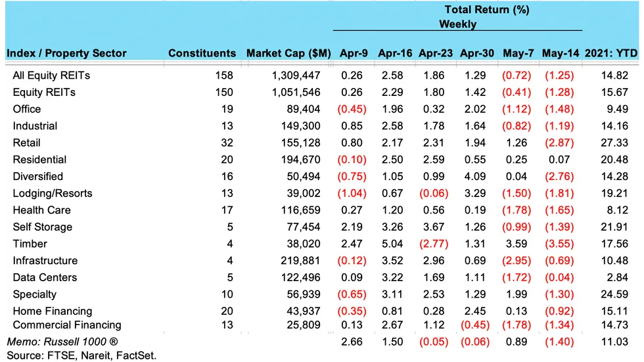Select the Apr-9 column header
This screenshot has width=644, height=362.
click(354, 53)
